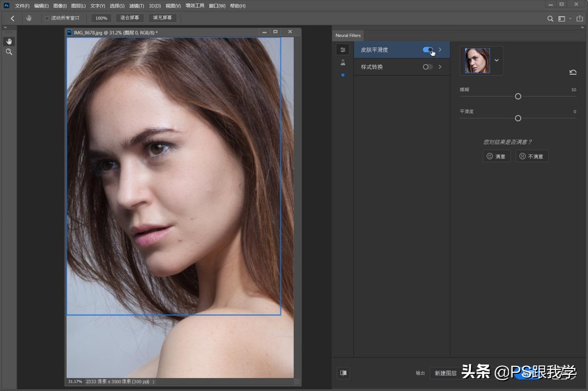Viewport: 588px width, 391px height.
Task: Expand the 样式转换 filter chevron
Action: pyautogui.click(x=440, y=67)
